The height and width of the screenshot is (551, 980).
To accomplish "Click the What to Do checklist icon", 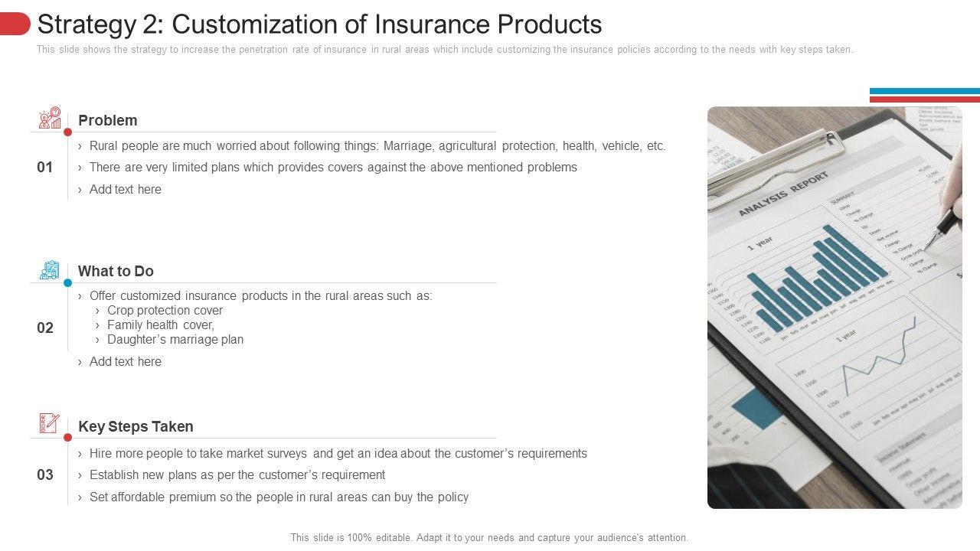I will pyautogui.click(x=50, y=269).
